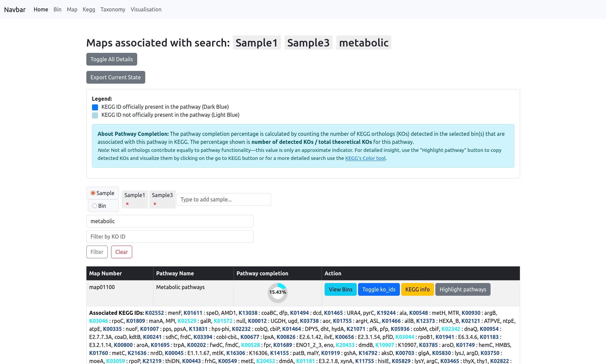Remove the Sample3 tag
The width and height of the screenshot is (606, 364).
pos(155,204)
